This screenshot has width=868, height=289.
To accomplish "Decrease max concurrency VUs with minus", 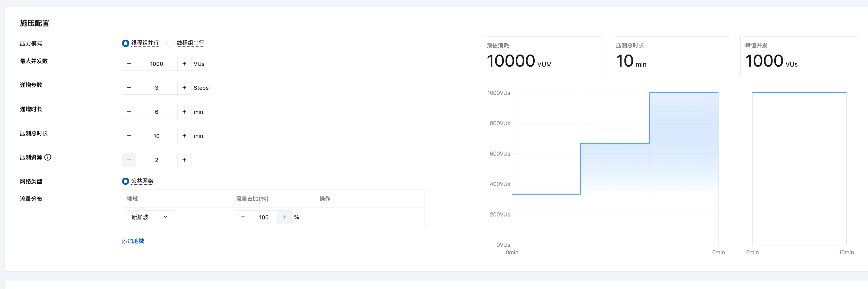I will (x=129, y=64).
